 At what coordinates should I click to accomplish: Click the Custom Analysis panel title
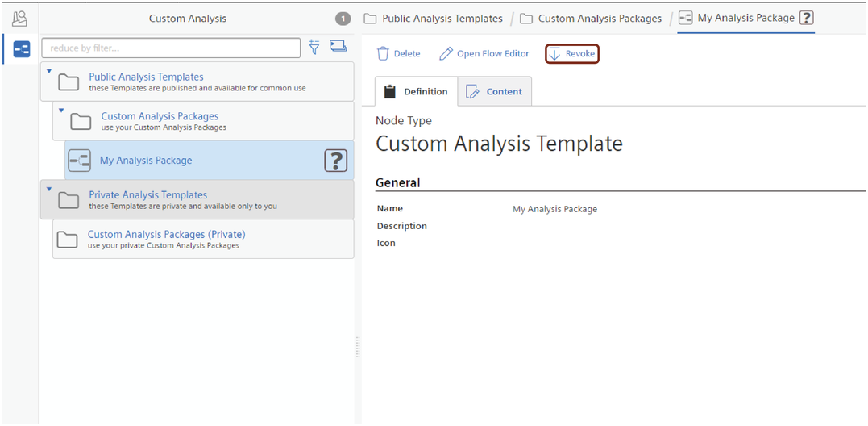tap(188, 19)
